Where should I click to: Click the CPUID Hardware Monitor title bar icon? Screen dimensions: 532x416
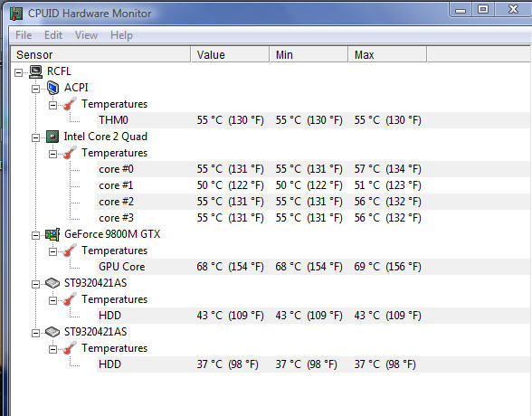pyautogui.click(x=16, y=14)
